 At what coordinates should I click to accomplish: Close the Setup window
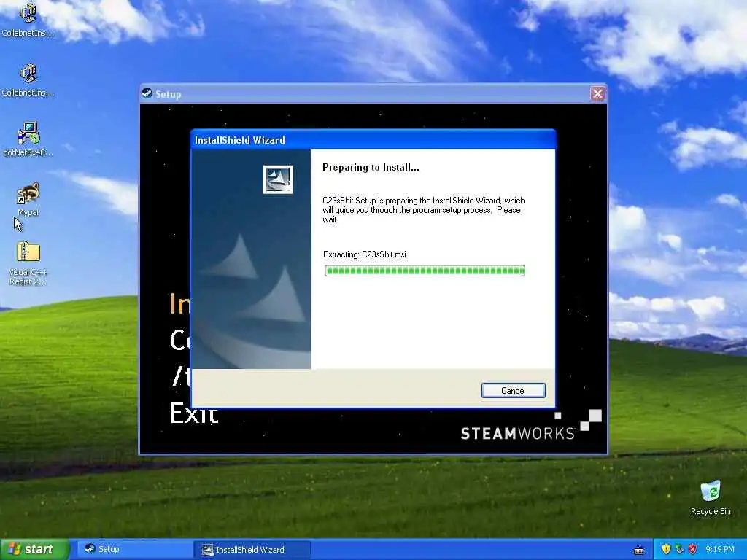tap(597, 93)
